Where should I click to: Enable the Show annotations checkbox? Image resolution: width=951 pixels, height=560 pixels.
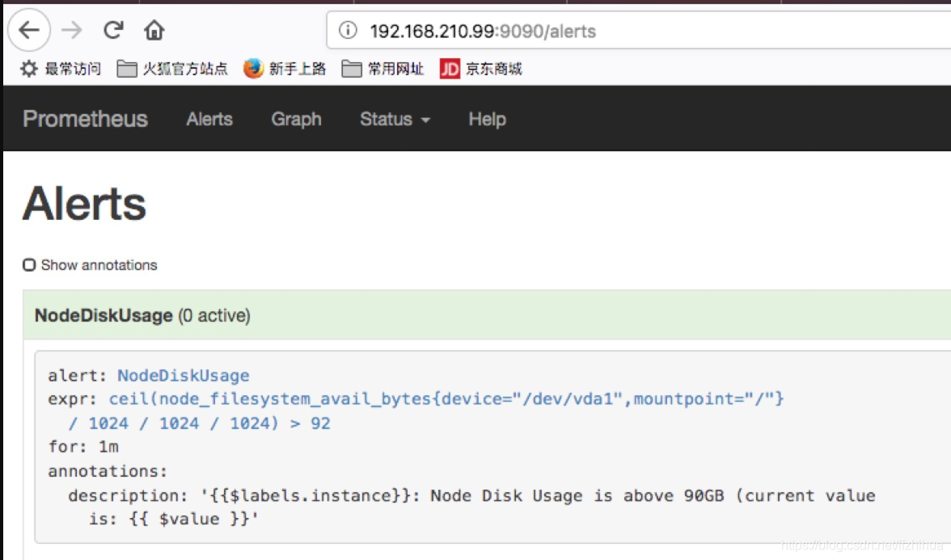click(29, 265)
